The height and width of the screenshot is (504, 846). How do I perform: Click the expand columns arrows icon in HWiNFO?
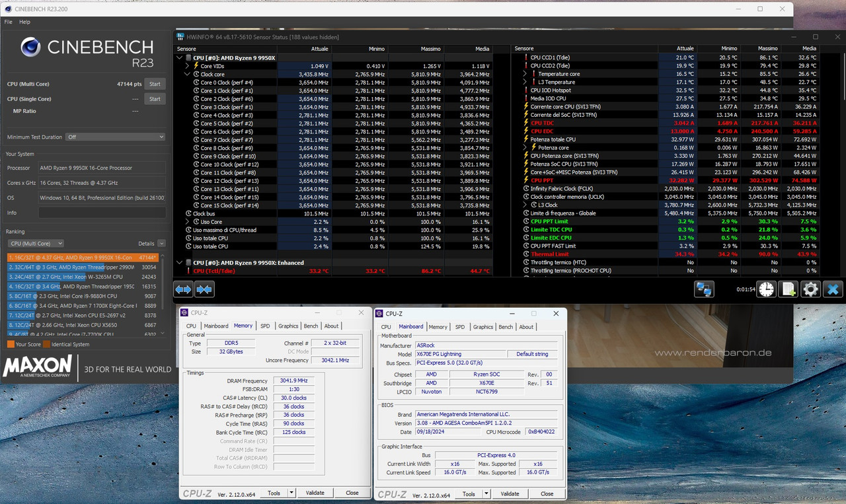pos(183,289)
